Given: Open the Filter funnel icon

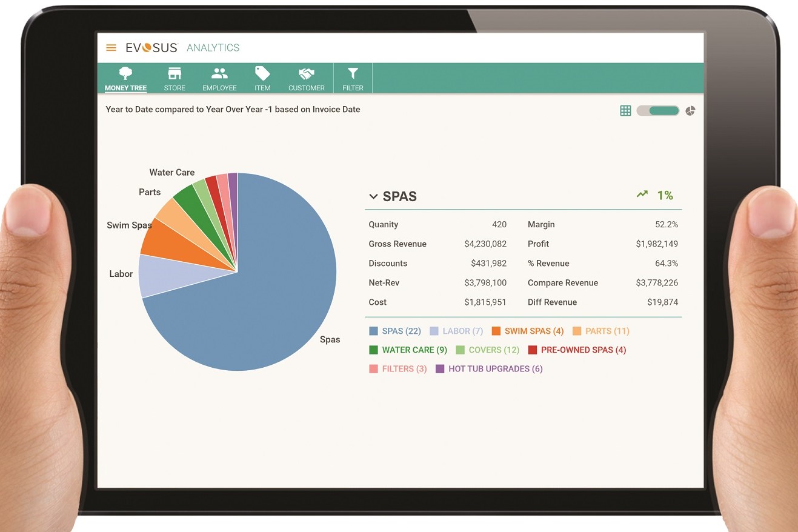Looking at the screenshot, I should (353, 74).
